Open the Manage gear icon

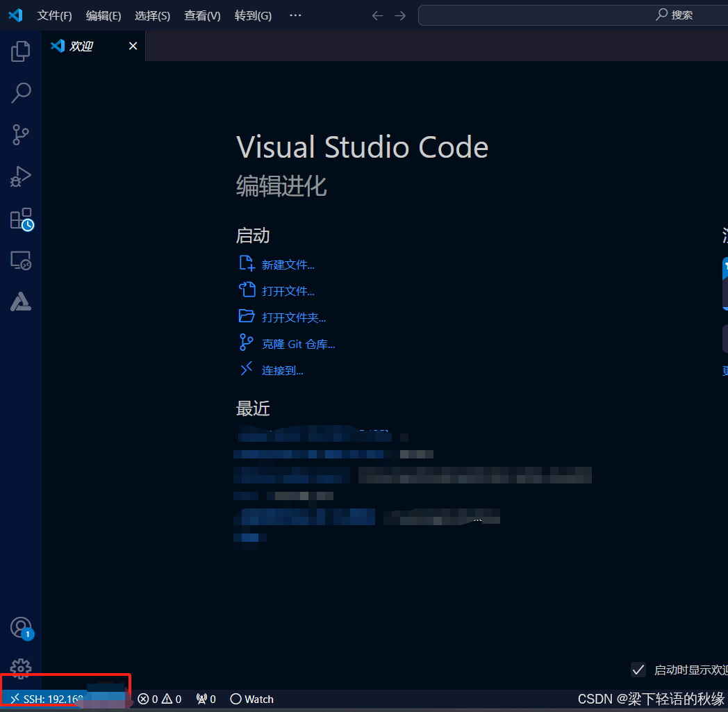click(20, 668)
